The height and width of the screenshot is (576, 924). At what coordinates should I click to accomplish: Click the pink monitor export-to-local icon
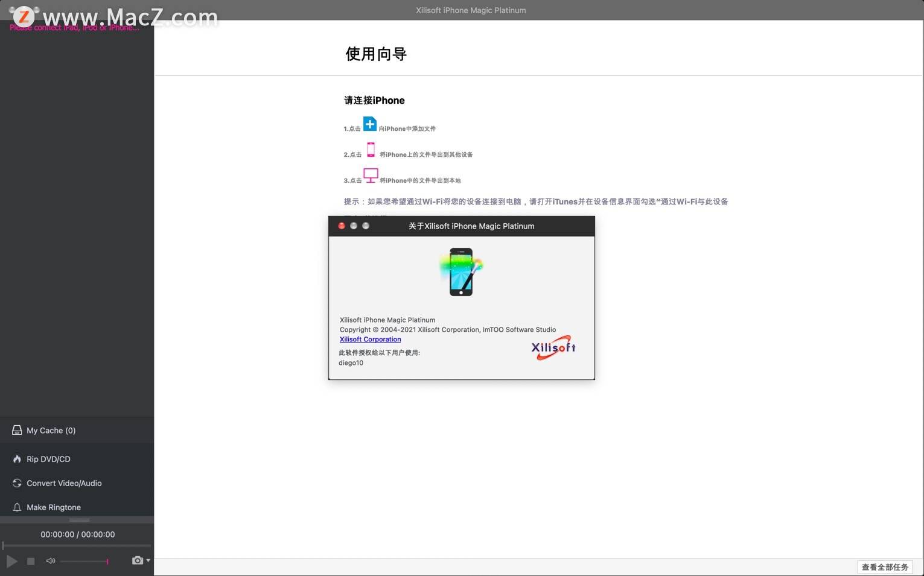click(371, 176)
